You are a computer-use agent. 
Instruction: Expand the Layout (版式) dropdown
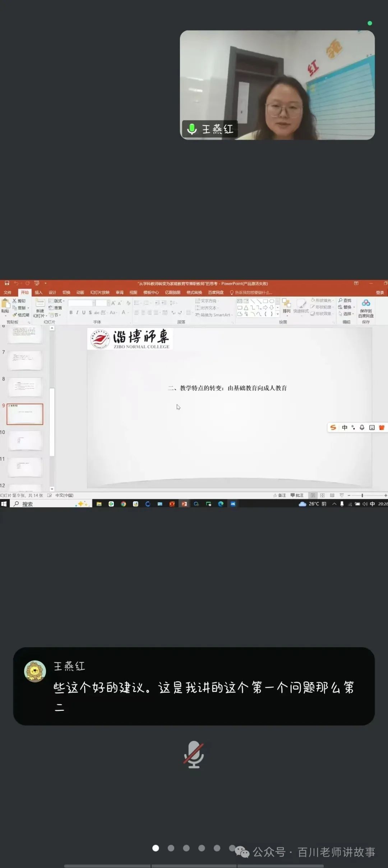[x=57, y=301]
